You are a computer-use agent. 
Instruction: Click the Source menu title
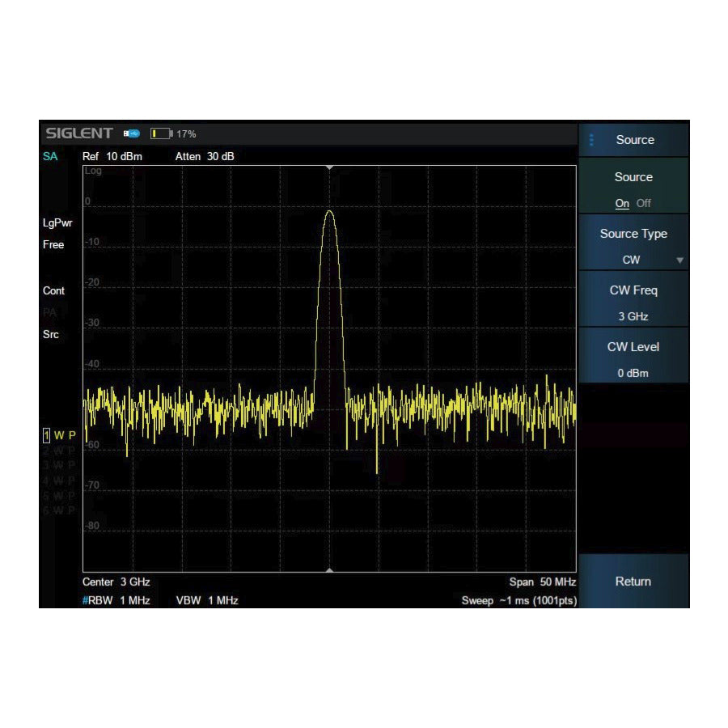[x=635, y=140]
